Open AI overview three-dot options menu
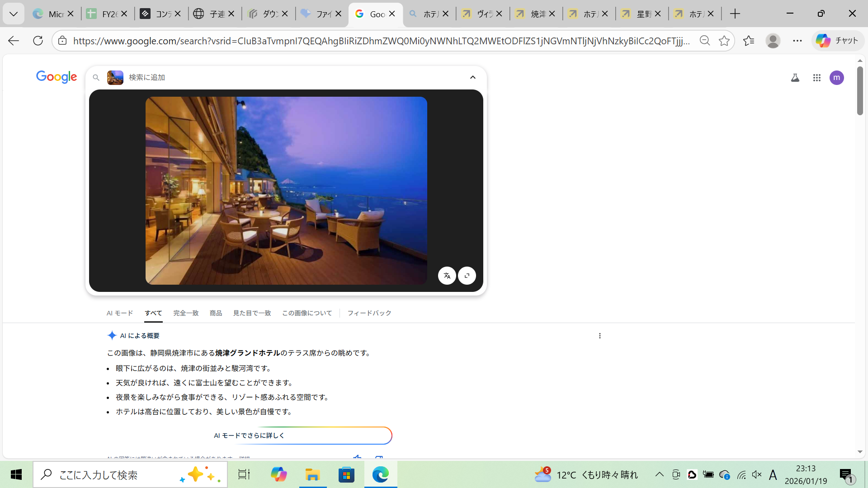868x488 pixels. [599, 336]
